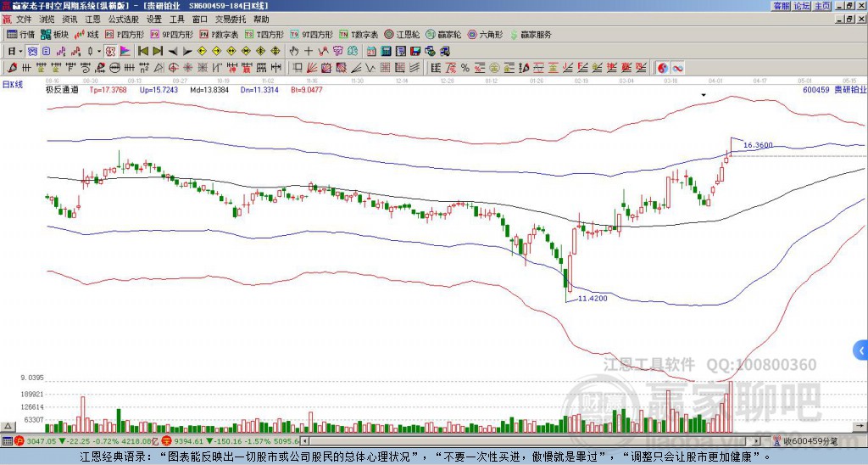Click the up triangle button beside volume
The height and width of the screenshot is (465, 868).
pos(8,426)
